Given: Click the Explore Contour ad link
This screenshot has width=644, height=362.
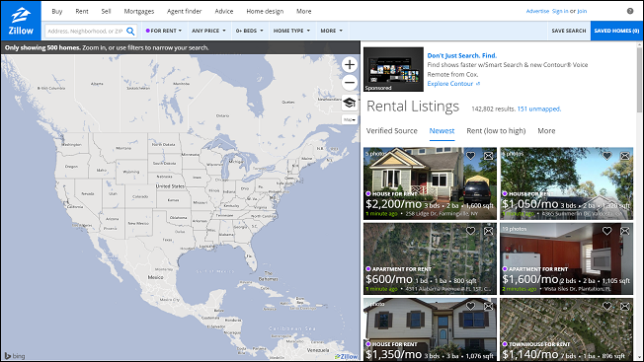Looking at the screenshot, I should [453, 84].
